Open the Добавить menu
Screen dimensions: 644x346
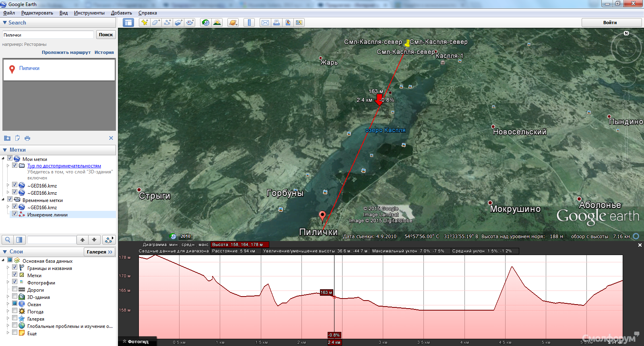pos(122,13)
